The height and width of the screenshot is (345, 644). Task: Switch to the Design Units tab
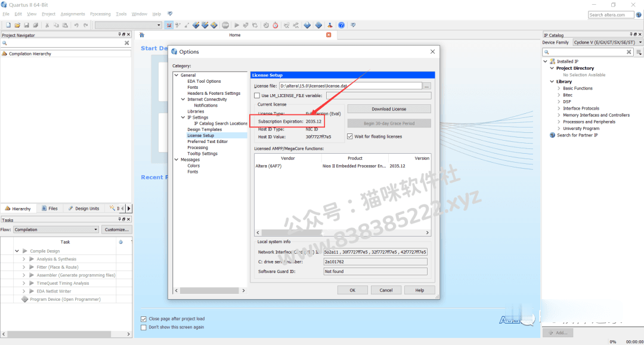click(84, 209)
